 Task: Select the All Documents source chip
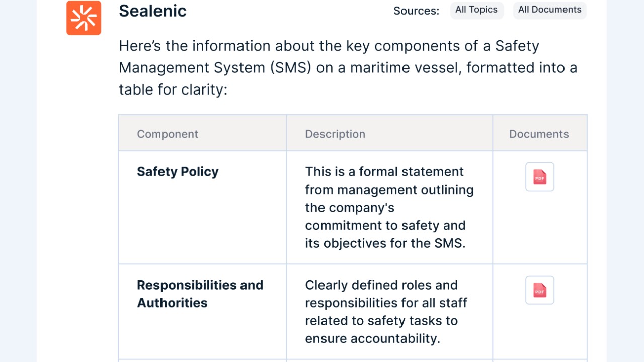(549, 10)
